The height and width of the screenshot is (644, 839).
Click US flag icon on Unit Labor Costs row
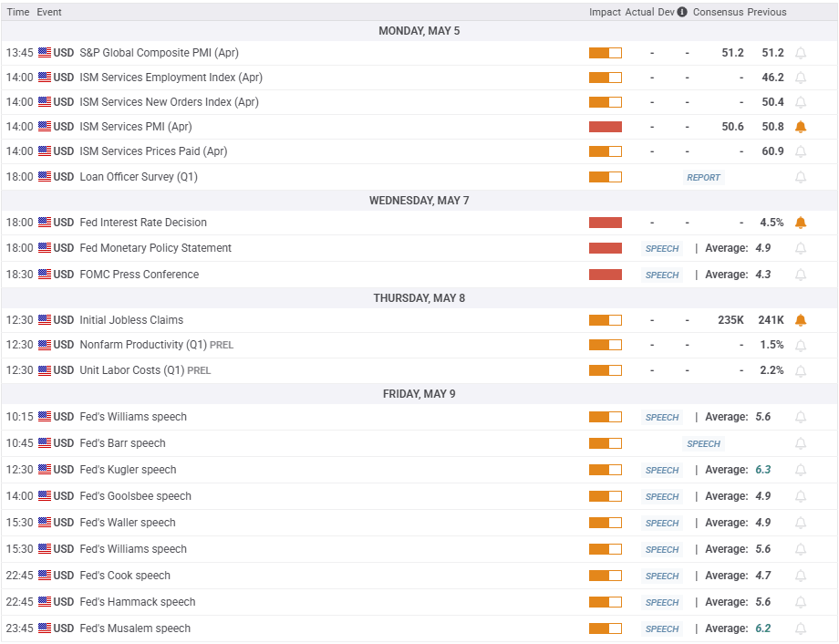(45, 370)
